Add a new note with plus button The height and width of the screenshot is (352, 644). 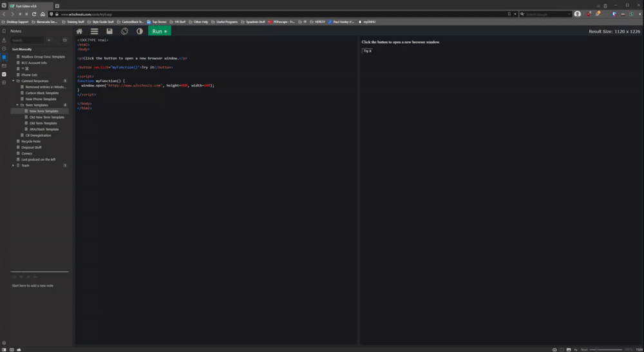[49, 41]
